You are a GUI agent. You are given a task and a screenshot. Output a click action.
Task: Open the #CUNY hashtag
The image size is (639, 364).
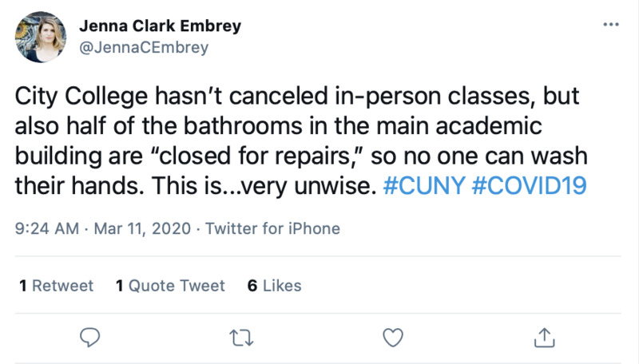click(424, 186)
